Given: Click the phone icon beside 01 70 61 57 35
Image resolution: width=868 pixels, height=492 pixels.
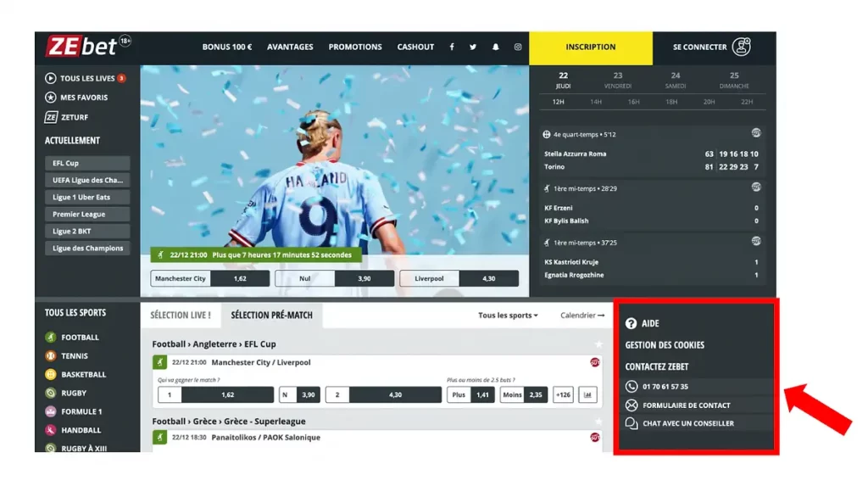Looking at the screenshot, I should tap(632, 387).
